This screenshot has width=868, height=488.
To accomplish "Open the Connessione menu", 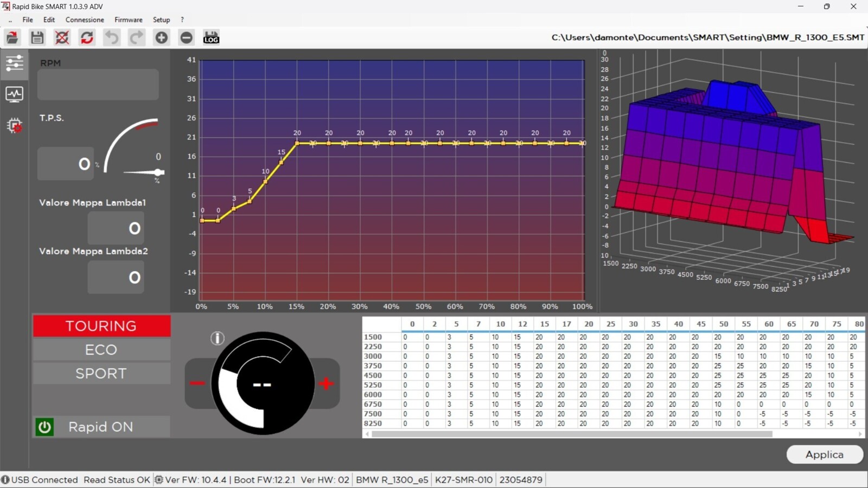I will 85,20.
